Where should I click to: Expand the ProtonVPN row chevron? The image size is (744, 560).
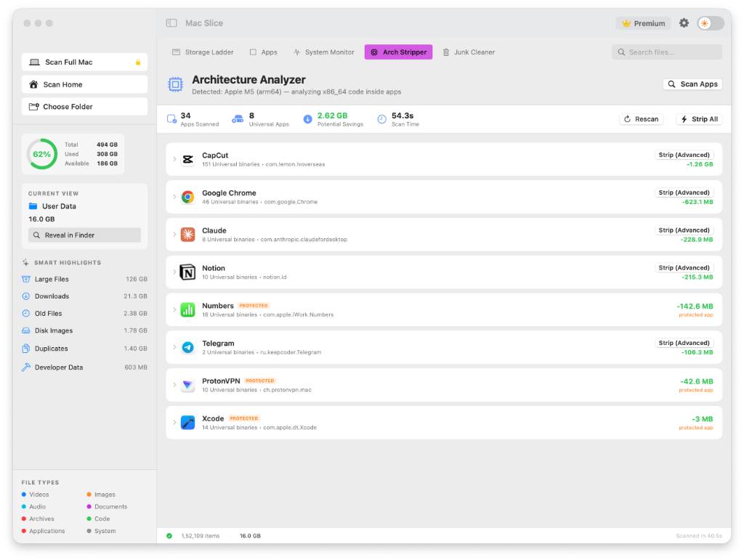(174, 384)
